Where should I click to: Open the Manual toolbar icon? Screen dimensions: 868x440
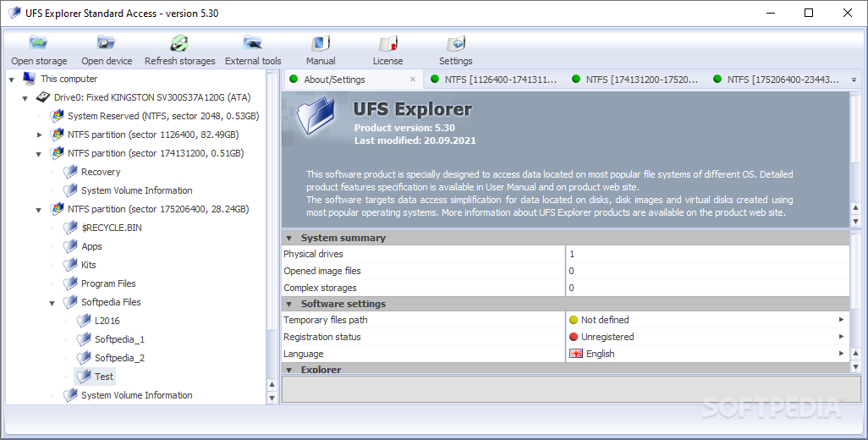(x=321, y=42)
